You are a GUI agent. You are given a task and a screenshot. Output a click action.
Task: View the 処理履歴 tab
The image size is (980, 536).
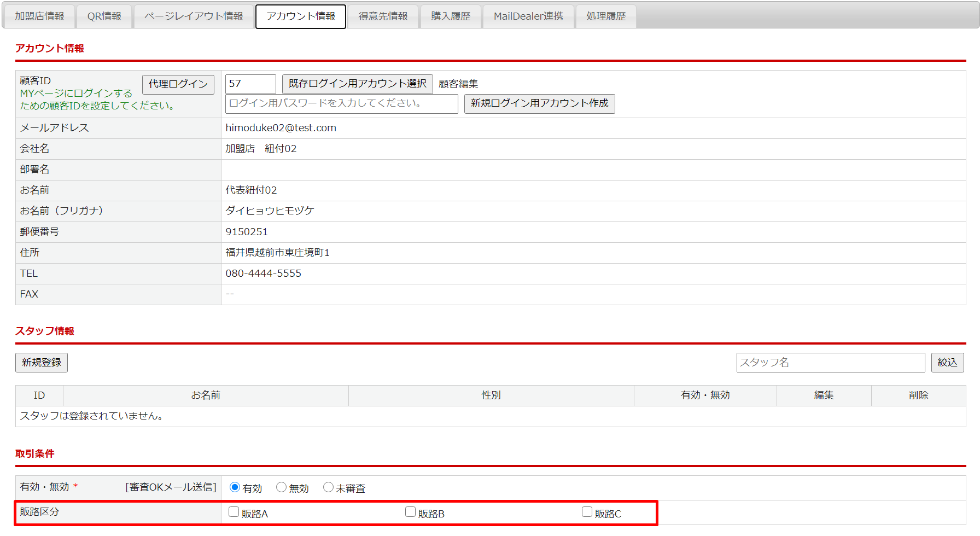pos(606,16)
